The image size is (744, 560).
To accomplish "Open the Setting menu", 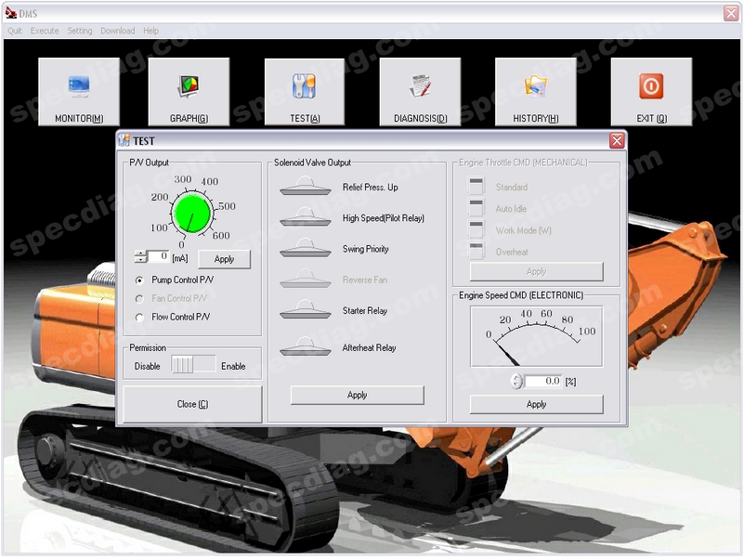I will coord(79,30).
